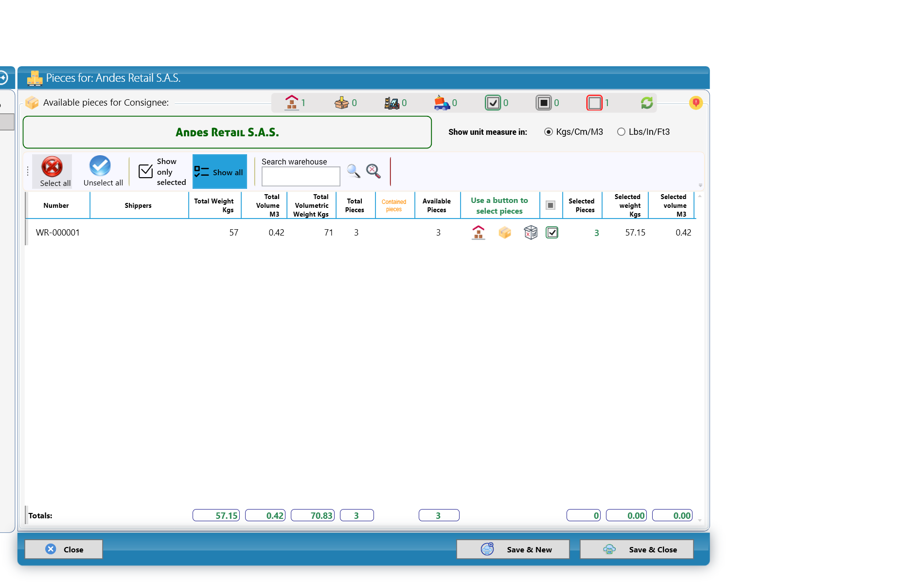Enable Show only selected filter

coord(162,171)
